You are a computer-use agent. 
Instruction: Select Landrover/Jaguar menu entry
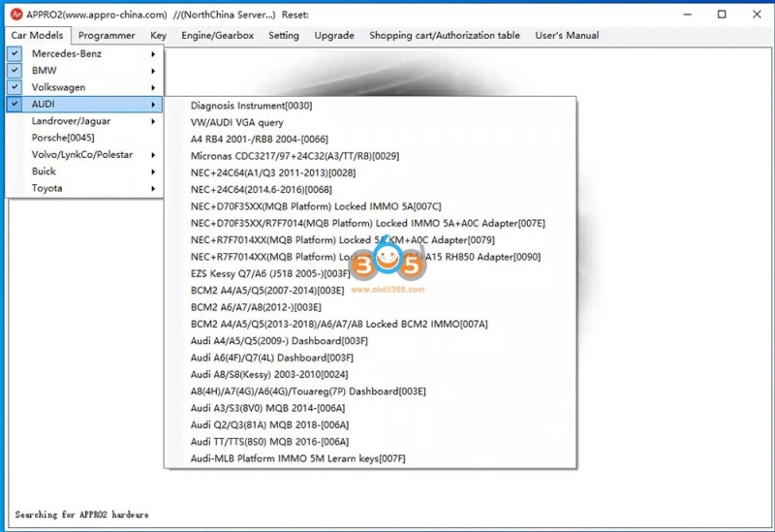(x=84, y=120)
